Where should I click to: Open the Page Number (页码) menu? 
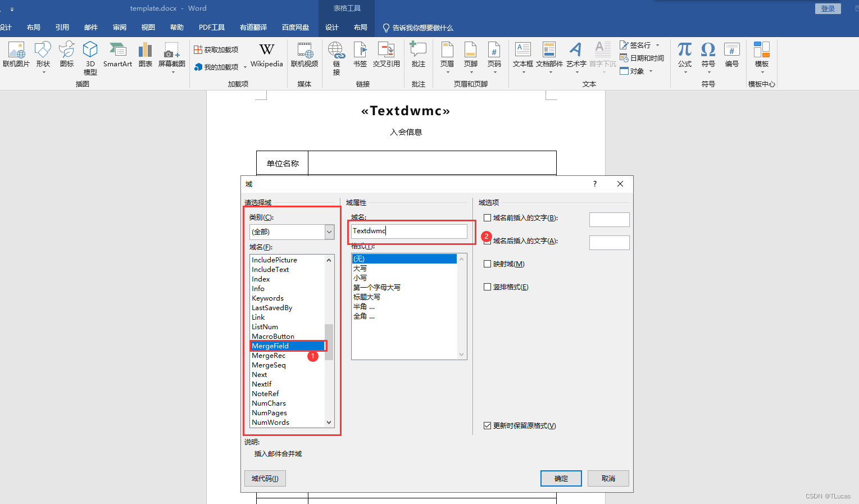pyautogui.click(x=494, y=57)
